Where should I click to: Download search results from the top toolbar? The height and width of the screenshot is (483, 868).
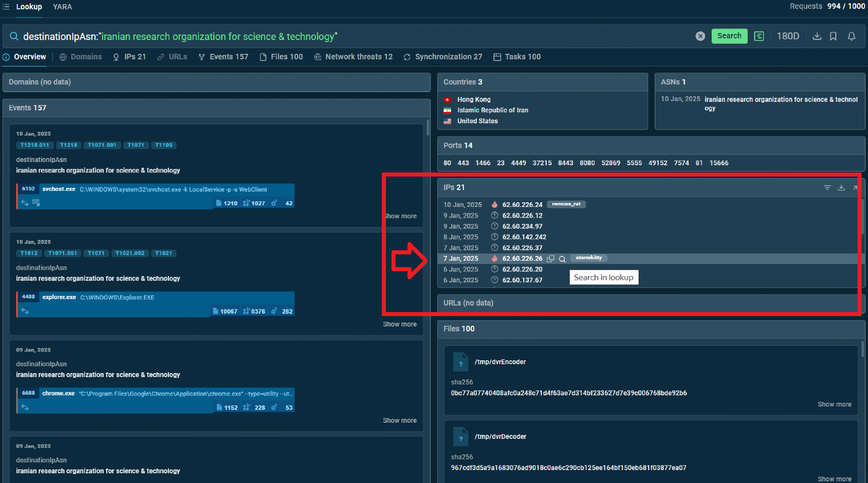[x=817, y=36]
